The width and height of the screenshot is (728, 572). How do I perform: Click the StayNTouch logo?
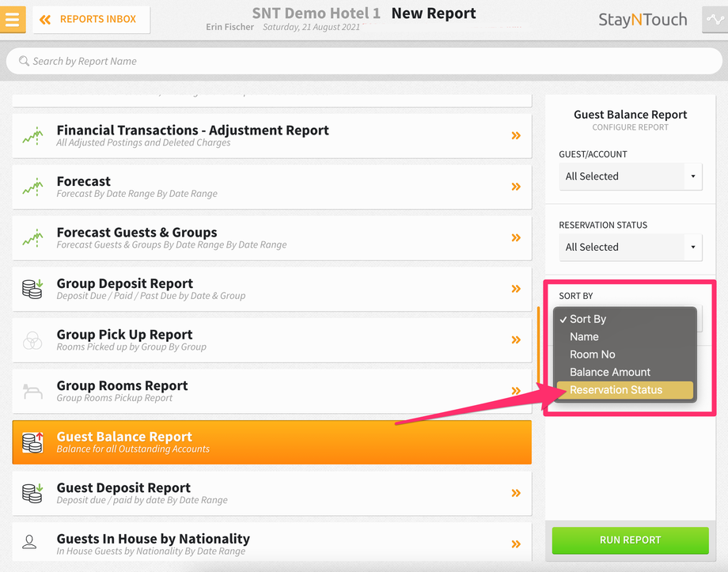click(x=643, y=20)
